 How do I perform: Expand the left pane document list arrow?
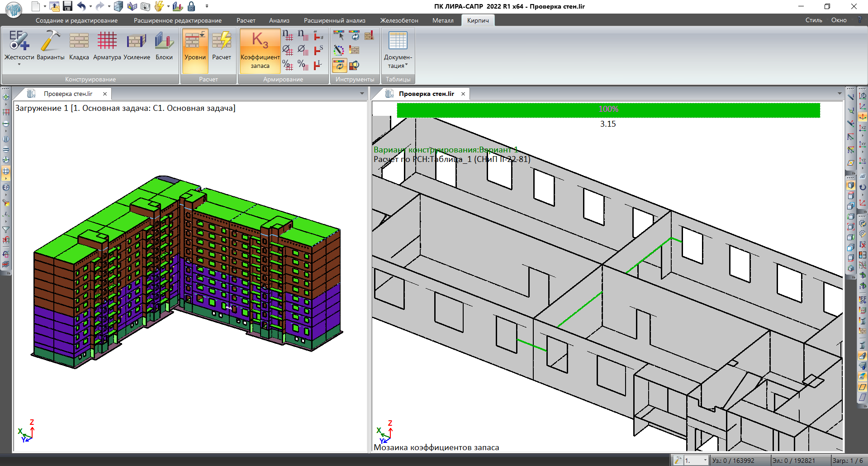click(362, 94)
